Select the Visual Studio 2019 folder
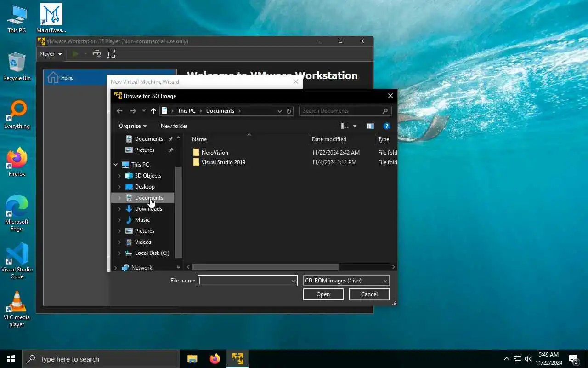The image size is (588, 368). pos(223,162)
